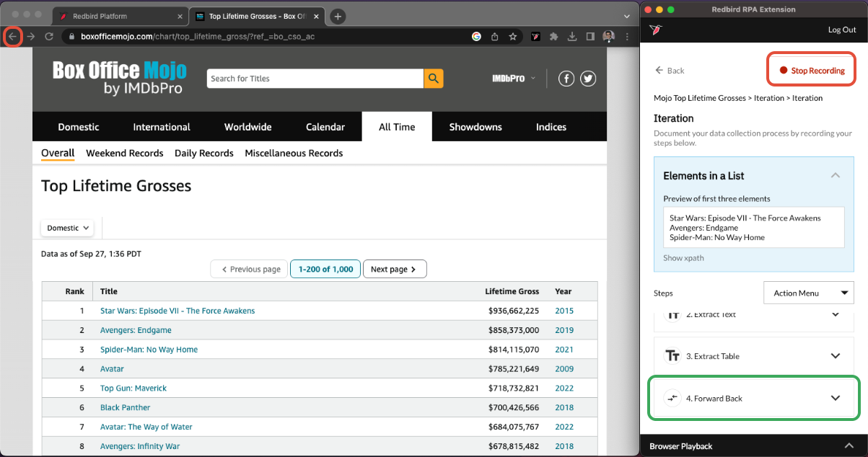Open the 2009 year link for Avatar
868x457 pixels.
pyautogui.click(x=564, y=368)
